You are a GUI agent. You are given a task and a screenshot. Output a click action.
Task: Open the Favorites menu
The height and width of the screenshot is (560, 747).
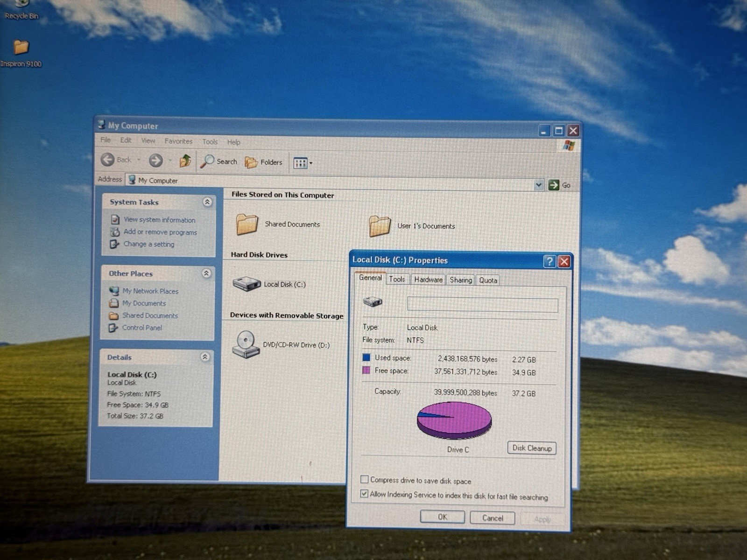click(x=178, y=141)
